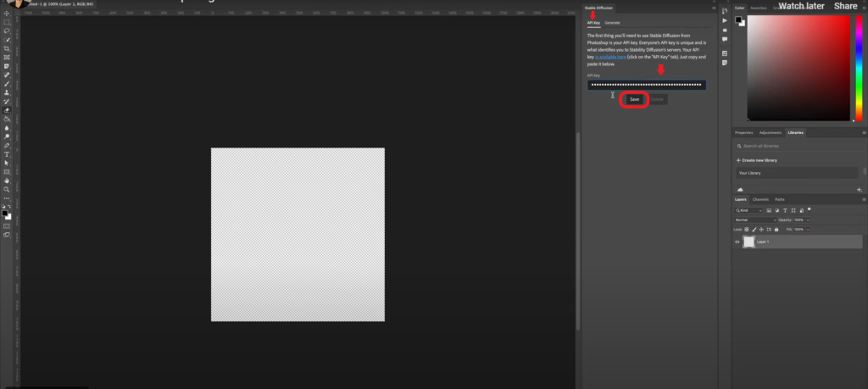The height and width of the screenshot is (389, 868).
Task: Switch to the Paths tab
Action: (x=780, y=199)
